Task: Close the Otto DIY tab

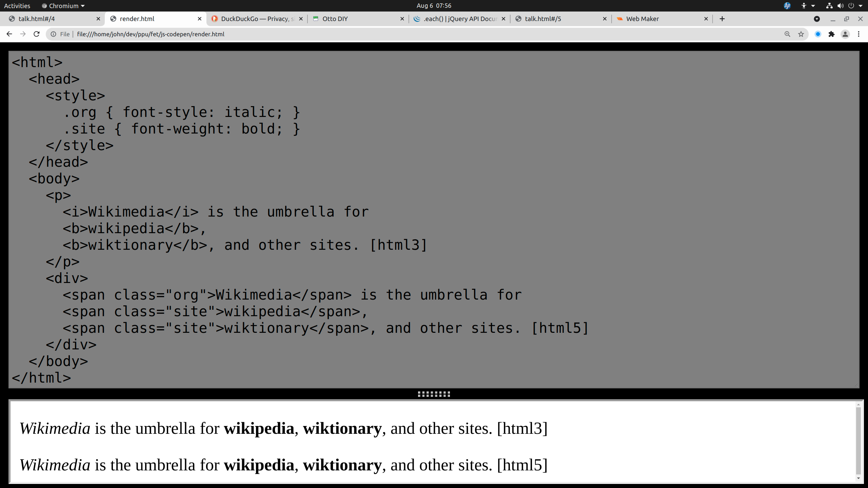Action: point(402,19)
